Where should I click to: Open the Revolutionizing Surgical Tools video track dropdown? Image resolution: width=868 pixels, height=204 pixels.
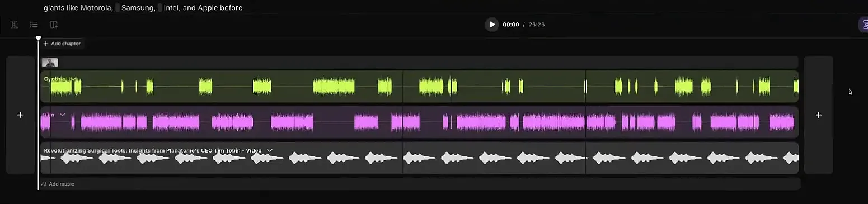click(270, 150)
